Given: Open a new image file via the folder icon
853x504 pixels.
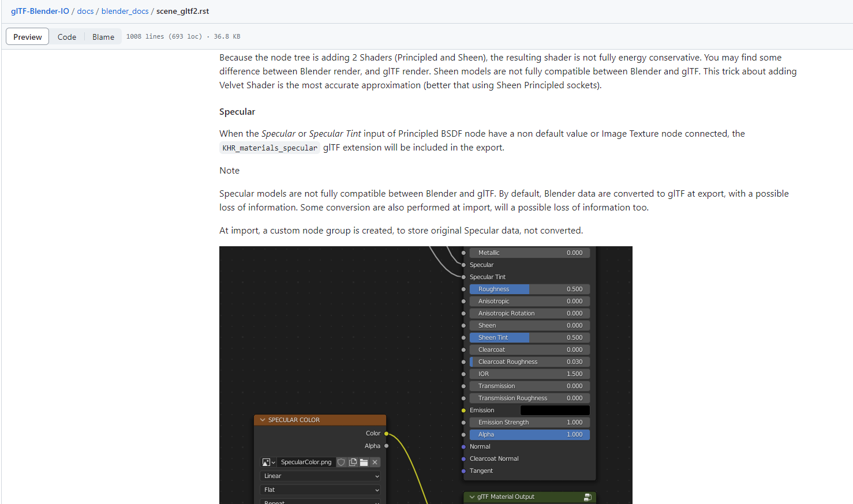Looking at the screenshot, I should (x=364, y=462).
